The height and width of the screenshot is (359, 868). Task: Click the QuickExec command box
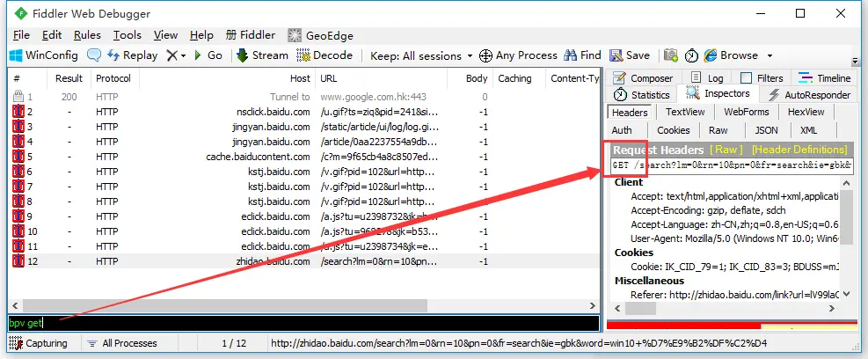coord(303,323)
